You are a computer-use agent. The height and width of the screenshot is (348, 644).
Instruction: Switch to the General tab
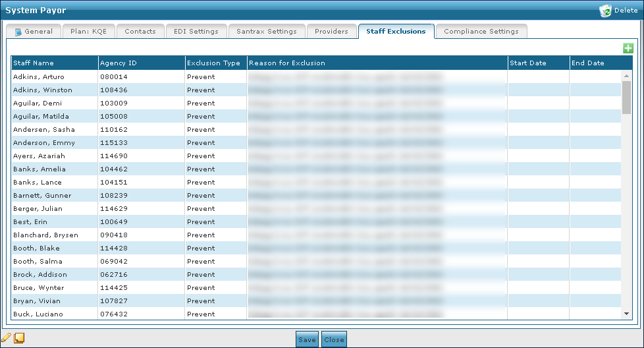pos(34,32)
